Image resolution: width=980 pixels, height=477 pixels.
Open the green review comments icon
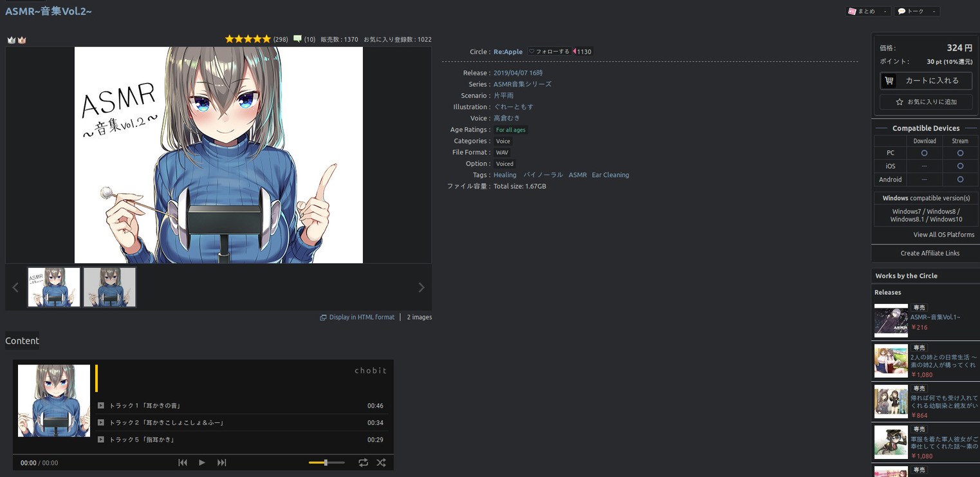297,39
